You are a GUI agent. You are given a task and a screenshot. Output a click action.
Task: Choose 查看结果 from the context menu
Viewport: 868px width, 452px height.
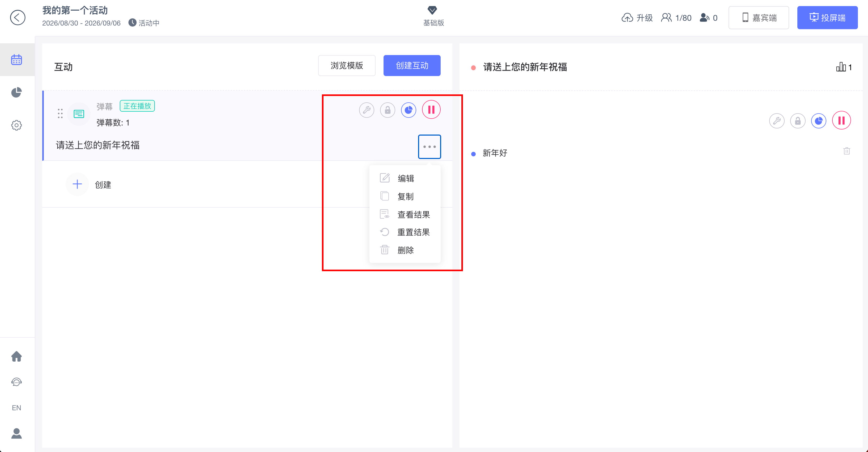tap(405, 215)
